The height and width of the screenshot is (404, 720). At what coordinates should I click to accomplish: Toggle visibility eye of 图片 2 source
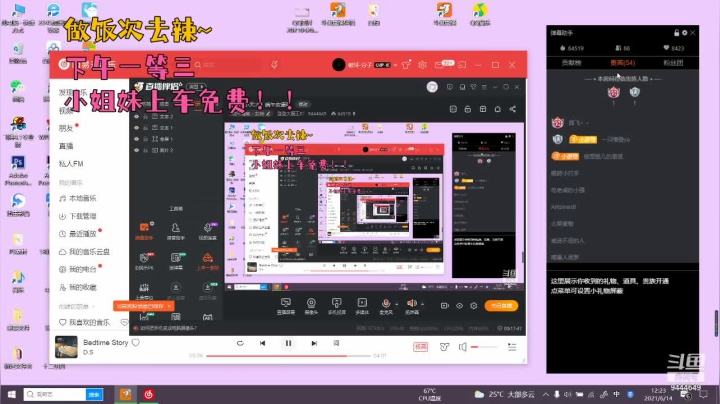click(136, 150)
